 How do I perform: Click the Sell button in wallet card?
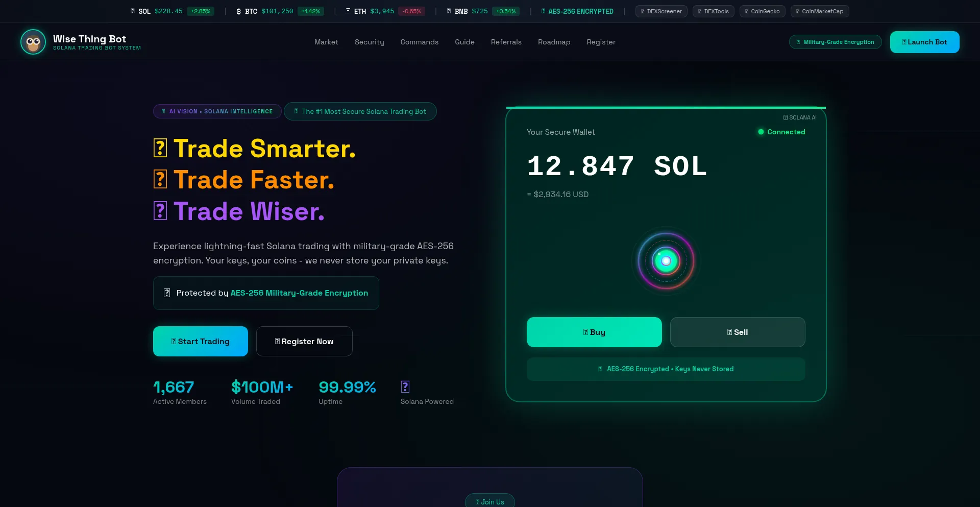point(738,332)
